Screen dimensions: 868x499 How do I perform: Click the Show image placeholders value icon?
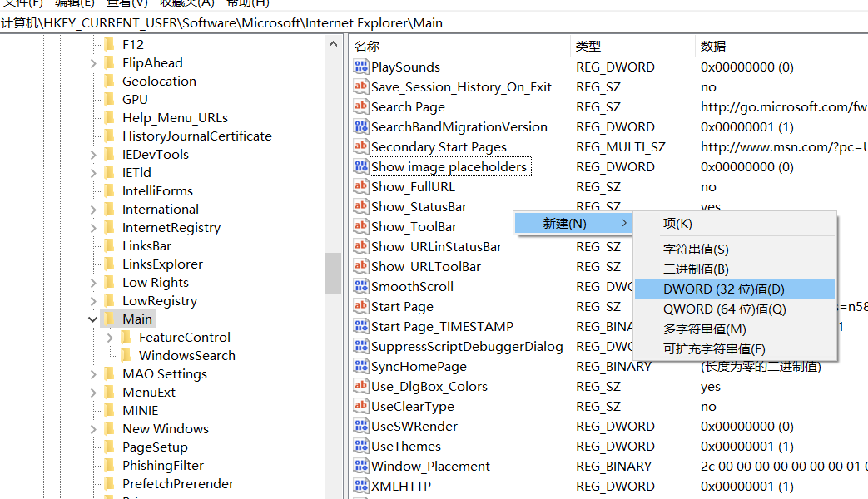click(361, 166)
